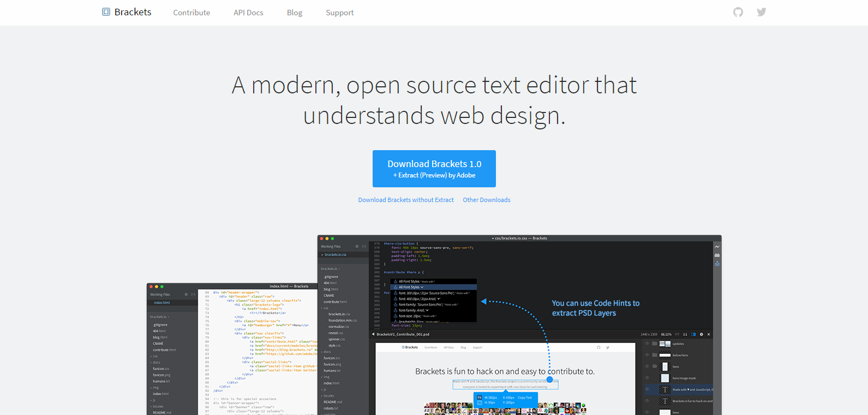Screen dimensions: 868x415
Task: Click the 1:1 zoom button in PSD toolbar
Action: click(x=685, y=334)
